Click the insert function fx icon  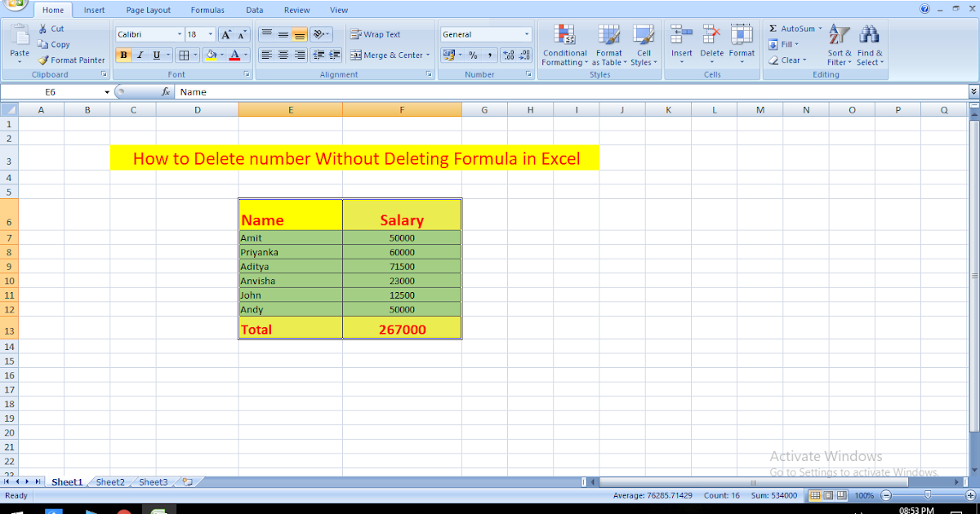(166, 92)
